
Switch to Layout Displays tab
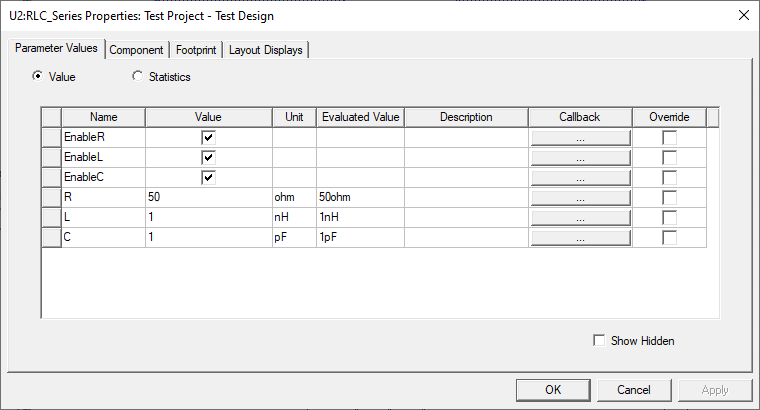point(267,50)
